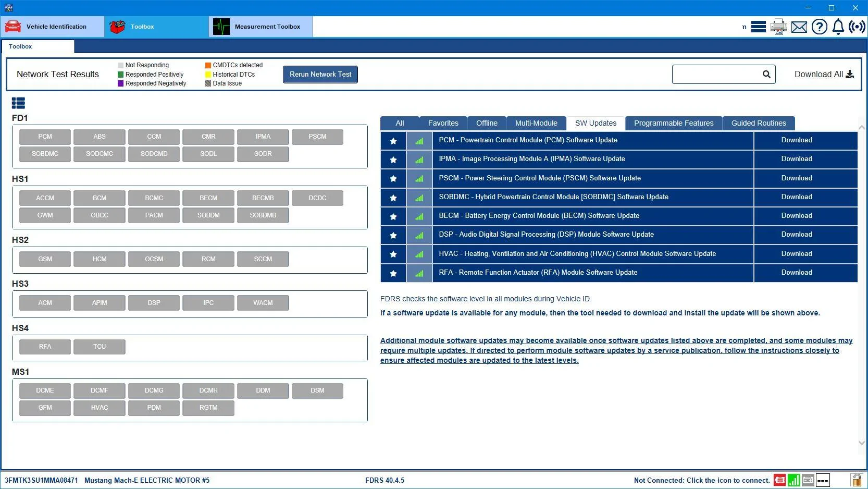Click scrollbar up arrow in tools list
The width and height of the screenshot is (868, 489).
(862, 127)
